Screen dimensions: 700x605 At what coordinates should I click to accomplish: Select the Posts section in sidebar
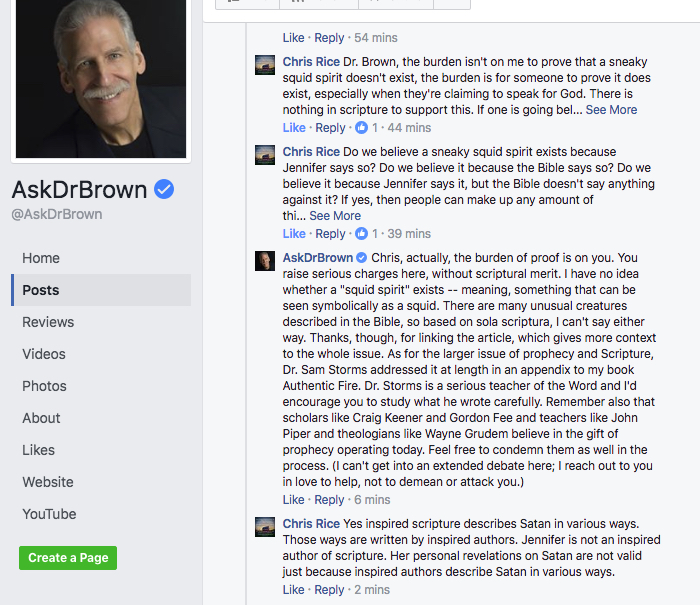(101, 290)
